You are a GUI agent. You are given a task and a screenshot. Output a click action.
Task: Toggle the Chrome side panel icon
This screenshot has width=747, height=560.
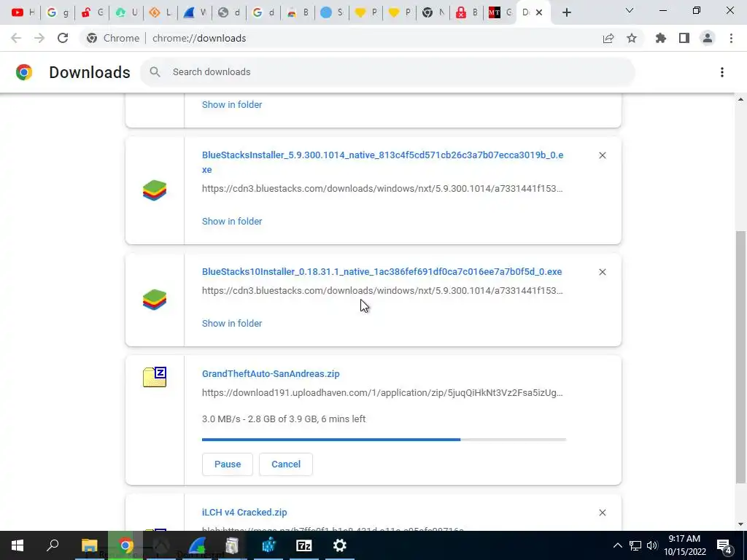click(x=684, y=38)
